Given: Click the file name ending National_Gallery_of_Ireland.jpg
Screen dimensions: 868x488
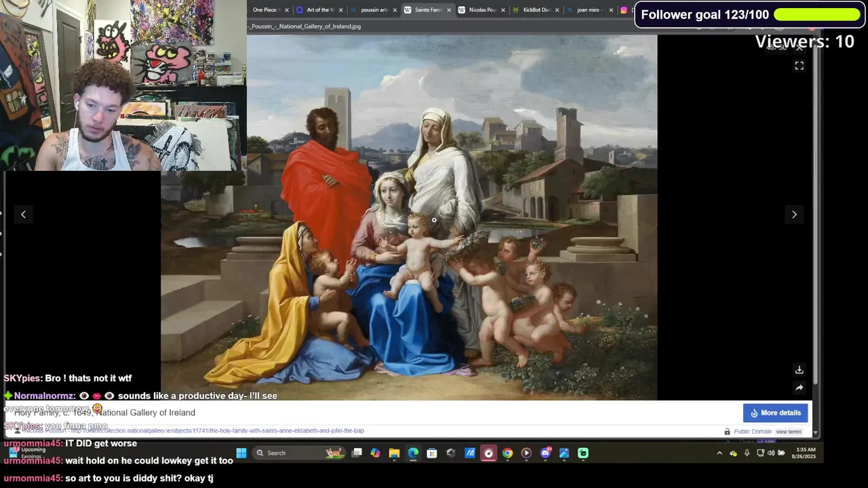Looking at the screenshot, I should point(305,26).
